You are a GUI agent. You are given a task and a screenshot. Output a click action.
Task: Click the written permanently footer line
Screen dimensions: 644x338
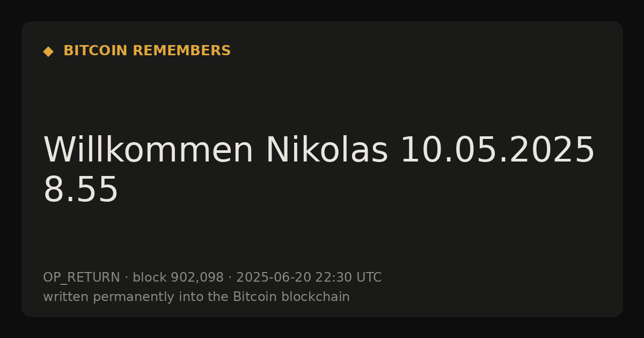196,297
